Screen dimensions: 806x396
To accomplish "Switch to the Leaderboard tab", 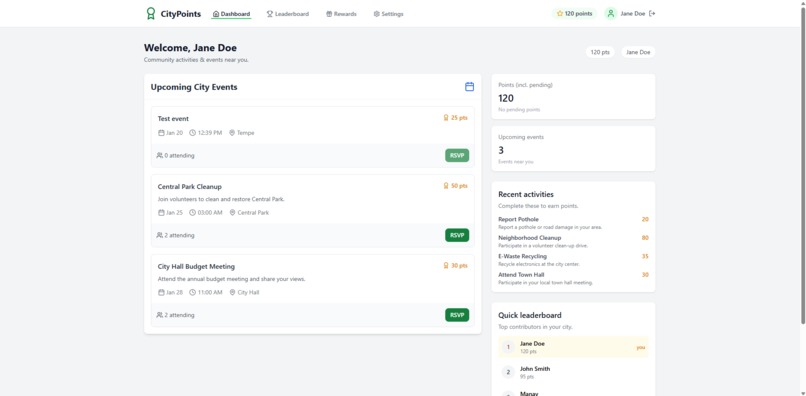I will 287,14.
